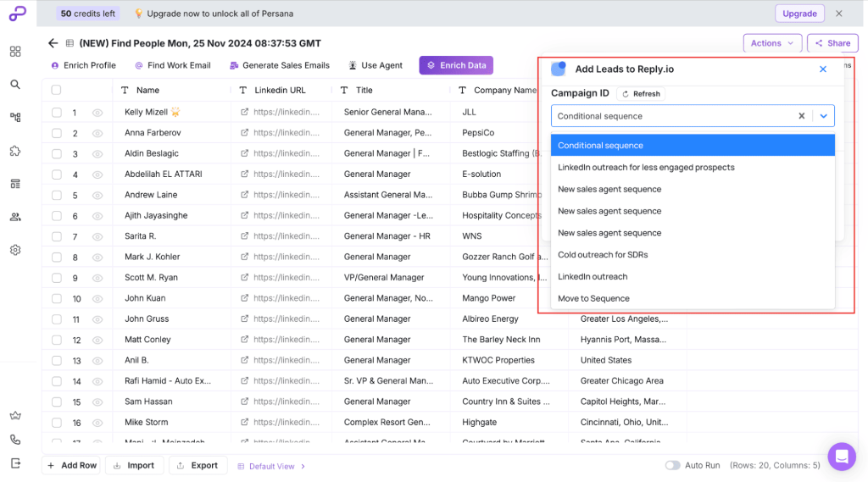
Task: Click the logout icon in sidebar
Action: 15,463
